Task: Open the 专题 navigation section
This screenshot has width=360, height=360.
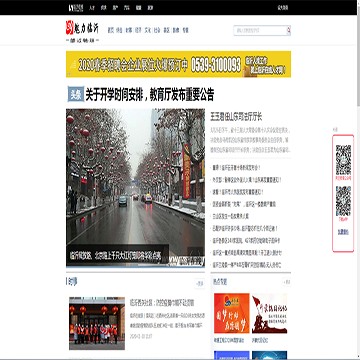Action: (185, 30)
